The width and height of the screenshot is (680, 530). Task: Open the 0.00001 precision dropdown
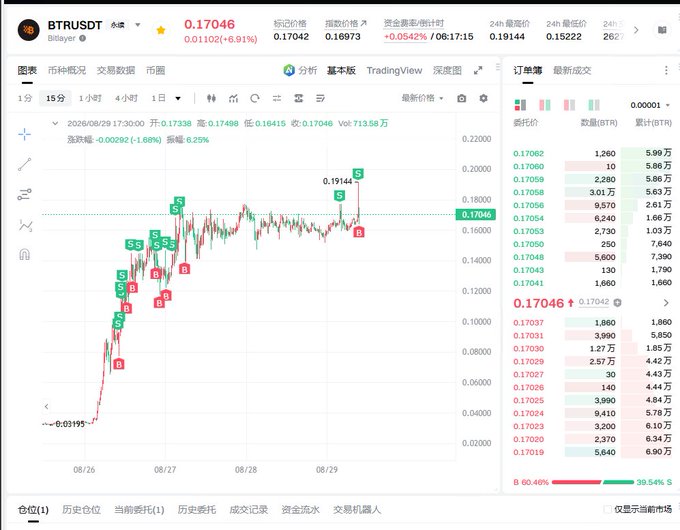pyautogui.click(x=650, y=105)
